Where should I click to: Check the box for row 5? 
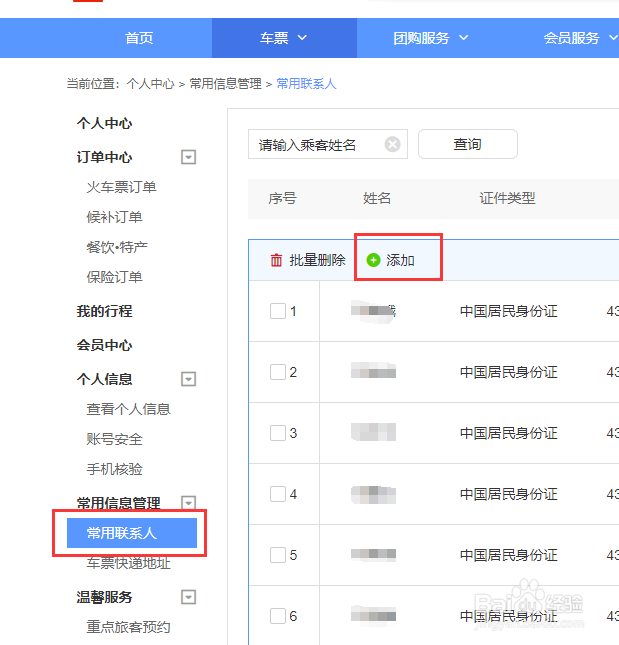(x=278, y=555)
